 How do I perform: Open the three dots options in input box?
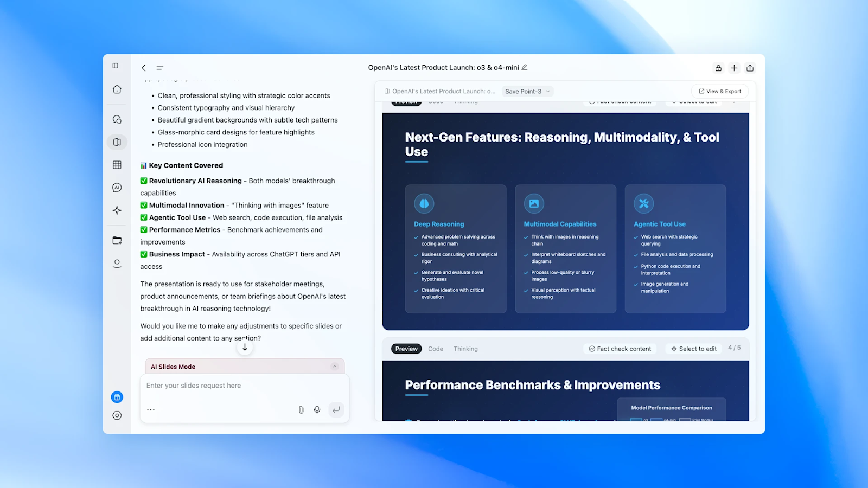[151, 409]
